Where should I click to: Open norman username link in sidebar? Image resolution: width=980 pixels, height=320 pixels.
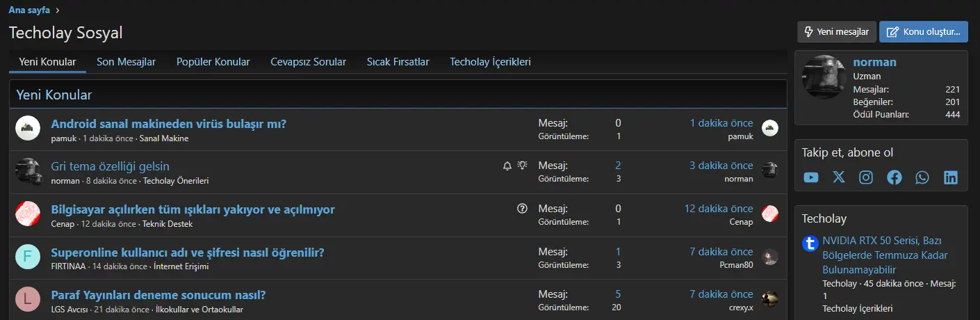click(874, 62)
